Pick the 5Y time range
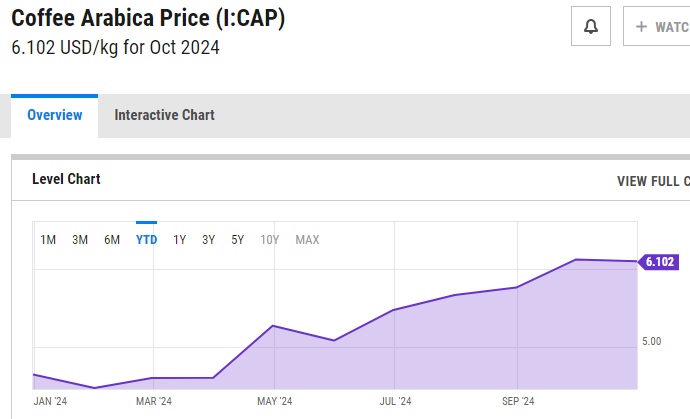 click(238, 240)
